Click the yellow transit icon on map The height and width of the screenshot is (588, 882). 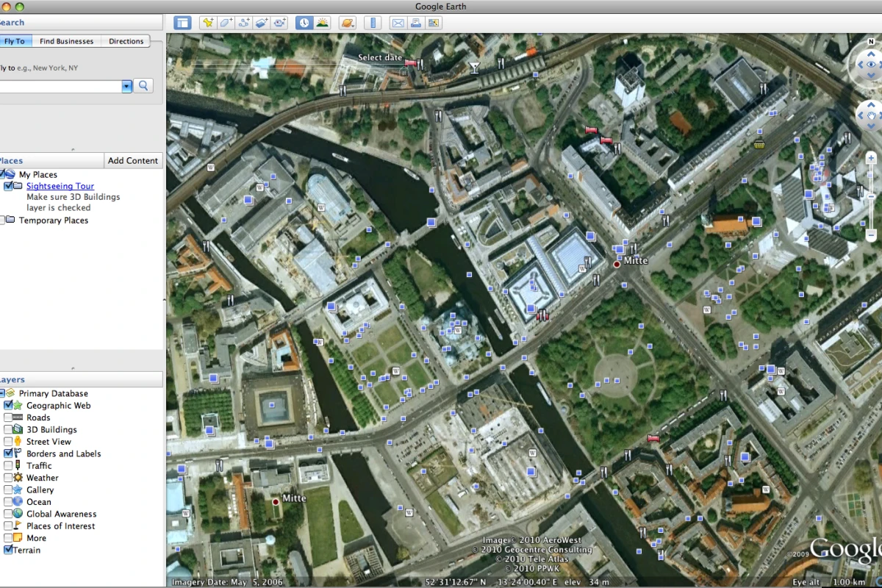[759, 143]
